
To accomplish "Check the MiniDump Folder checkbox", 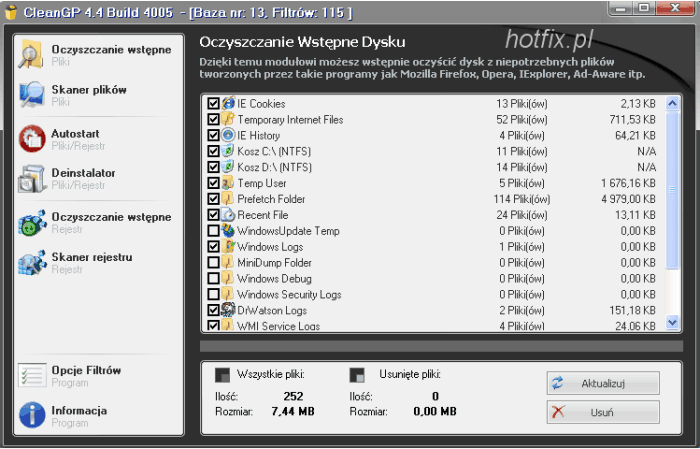I will point(213,263).
